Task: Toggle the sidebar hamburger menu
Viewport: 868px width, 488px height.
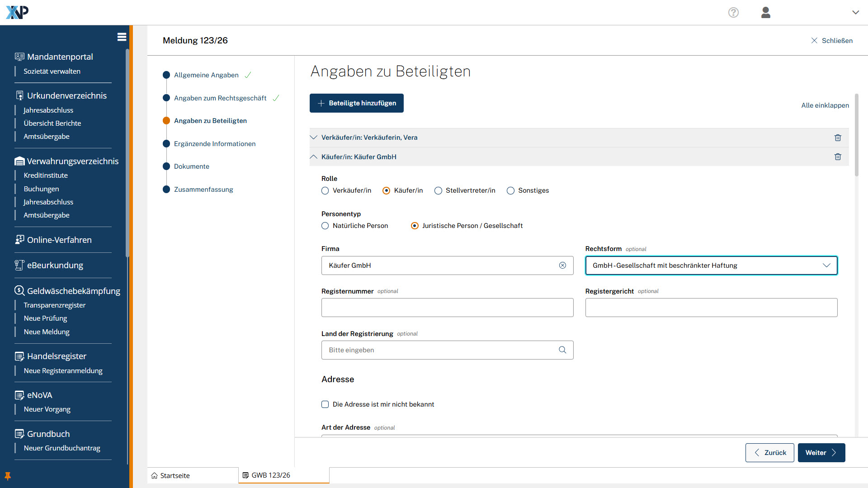Action: click(x=122, y=37)
